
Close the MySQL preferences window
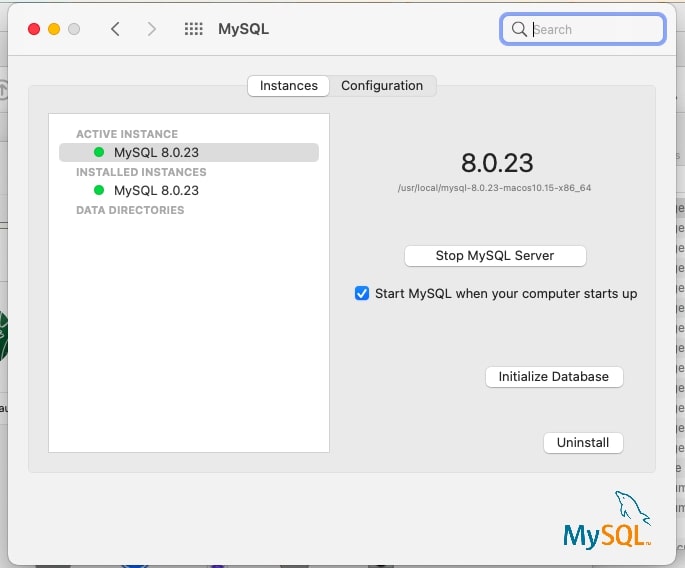[x=34, y=29]
